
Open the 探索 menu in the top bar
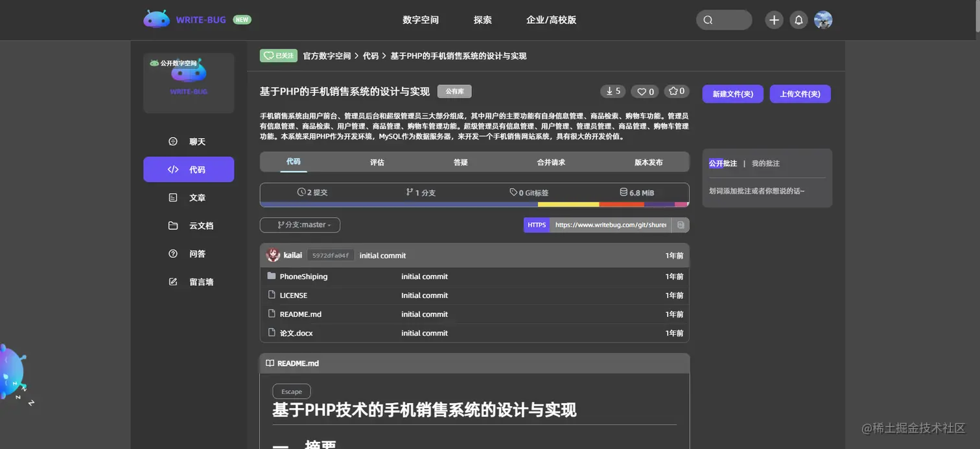click(482, 20)
